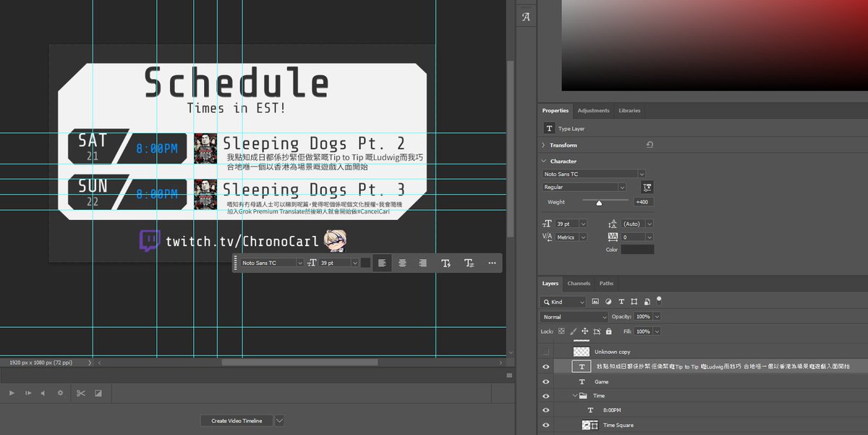
Task: Switch to the Adjustments tab
Action: (x=593, y=111)
